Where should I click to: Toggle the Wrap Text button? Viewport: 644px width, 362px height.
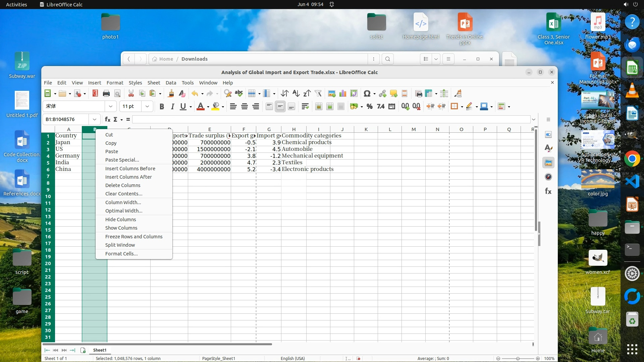(305, 107)
